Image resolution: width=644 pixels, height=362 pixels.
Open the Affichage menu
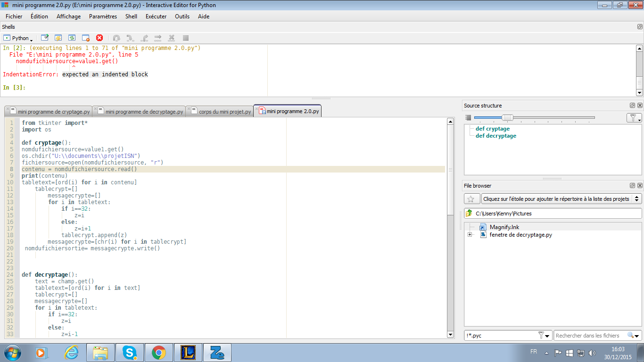point(68,16)
